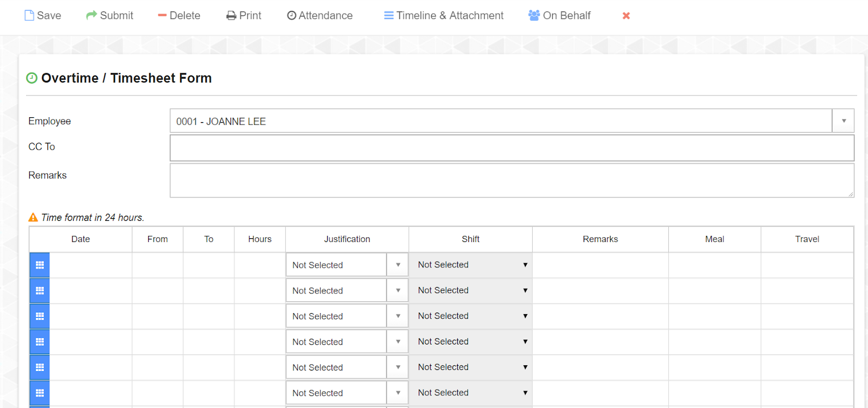Click the Delete toolbar button

[179, 16]
